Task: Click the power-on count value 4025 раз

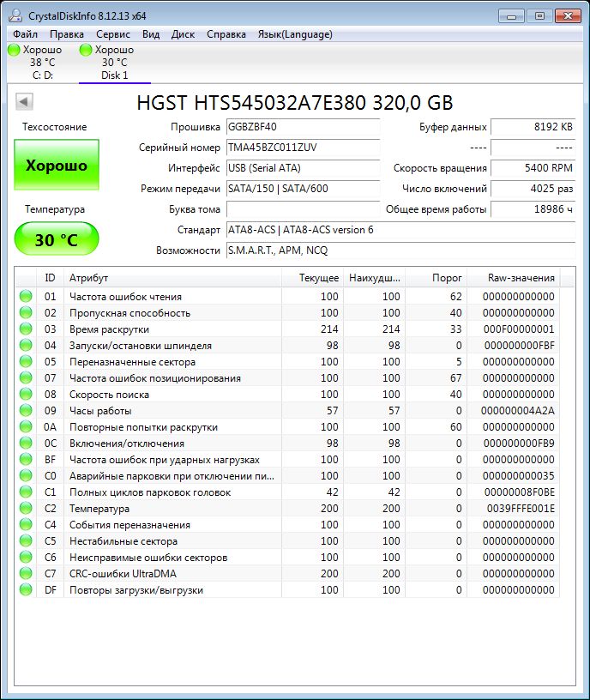Action: point(533,189)
